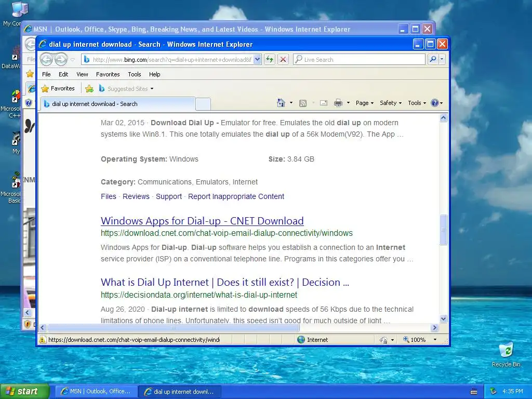
Task: Click the RSS feeds icon
Action: (303, 103)
